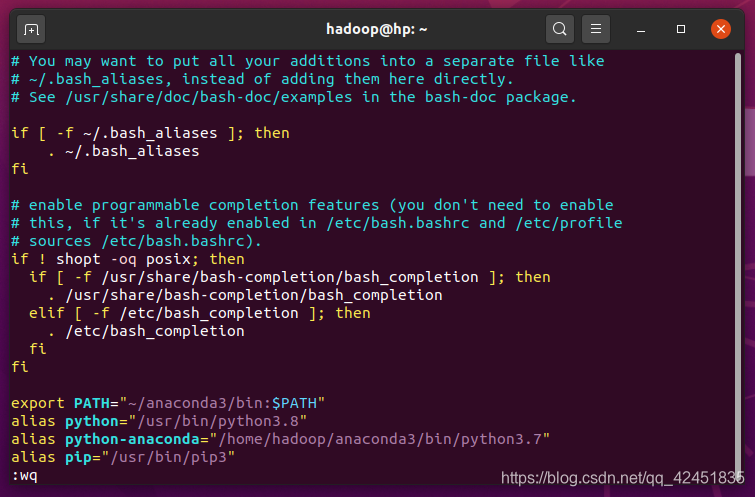Open terminal search
Screen dimensions: 755x497
[560, 29]
